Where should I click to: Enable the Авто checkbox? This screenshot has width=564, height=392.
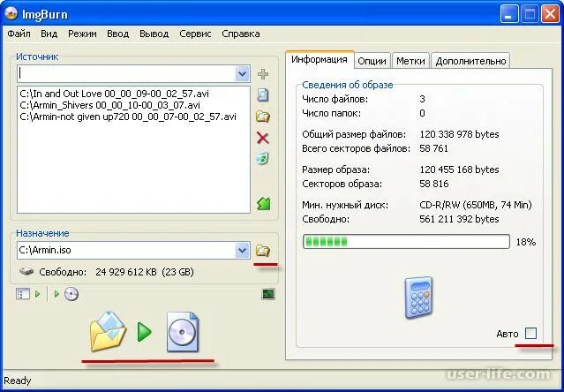pyautogui.click(x=530, y=334)
